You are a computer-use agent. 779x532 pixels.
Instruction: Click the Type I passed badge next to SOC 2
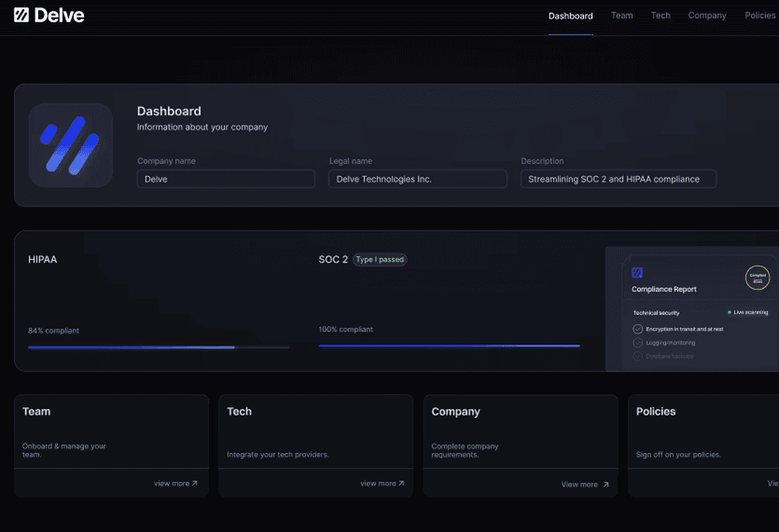[x=380, y=259]
